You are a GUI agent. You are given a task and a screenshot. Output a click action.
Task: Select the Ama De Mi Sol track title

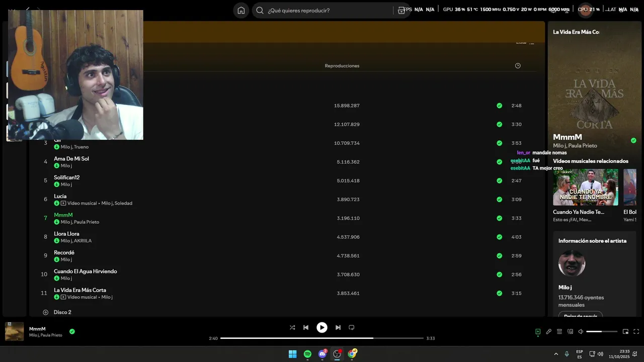coord(71,158)
